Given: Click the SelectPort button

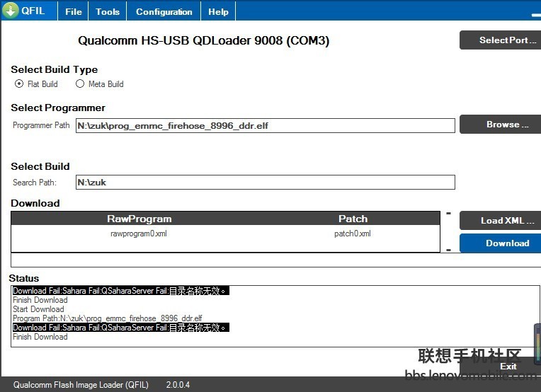Looking at the screenshot, I should point(501,40).
